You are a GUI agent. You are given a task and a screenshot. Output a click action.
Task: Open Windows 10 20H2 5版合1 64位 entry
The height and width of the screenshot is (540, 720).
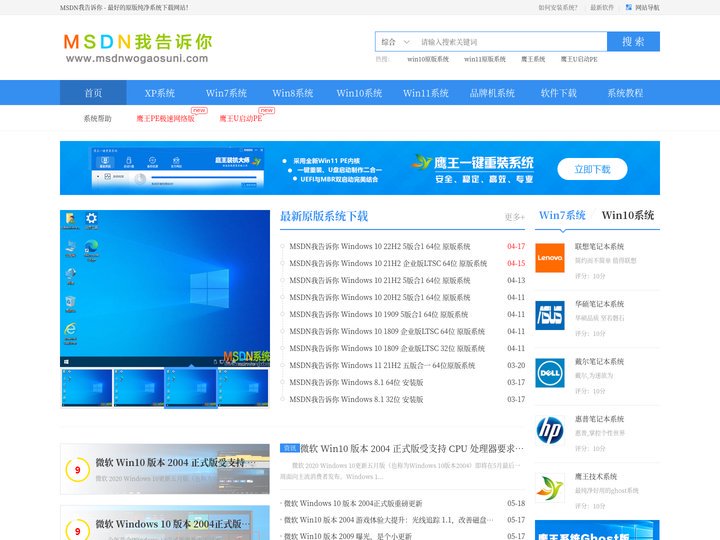[380, 298]
